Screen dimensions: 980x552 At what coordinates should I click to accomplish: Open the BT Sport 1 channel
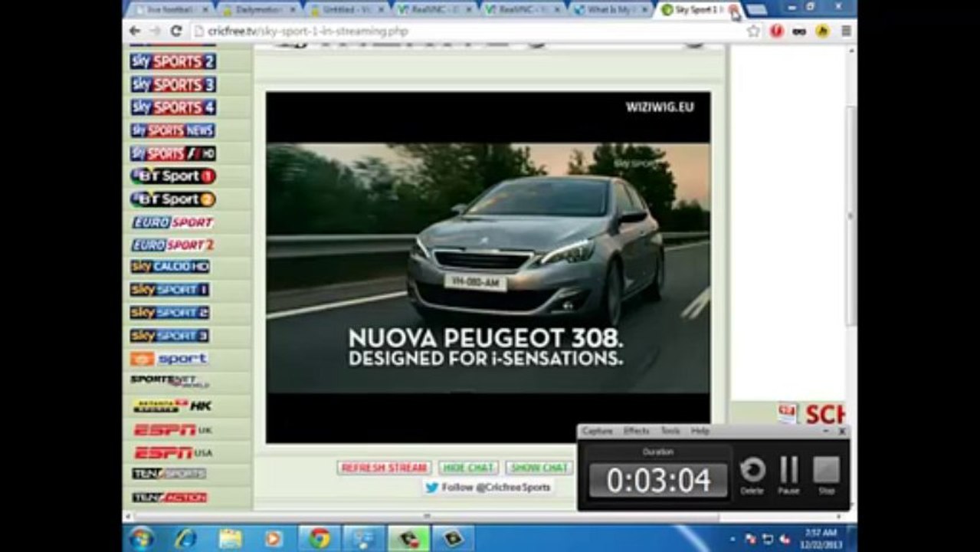click(172, 176)
